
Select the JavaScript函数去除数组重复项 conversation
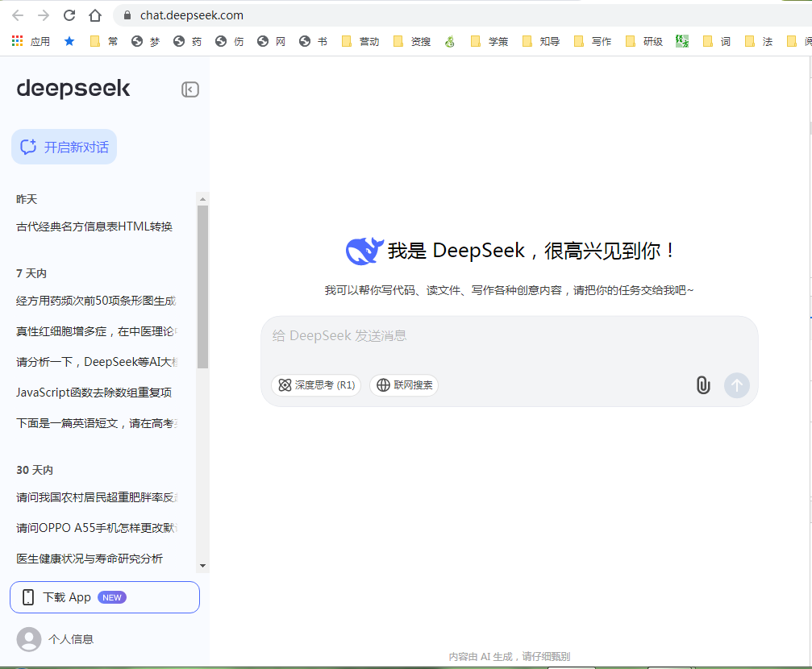tap(94, 393)
